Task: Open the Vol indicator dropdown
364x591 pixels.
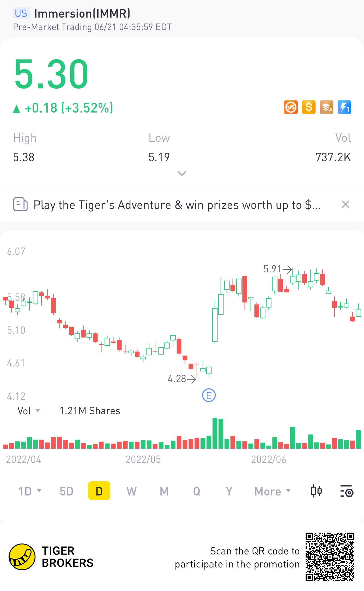Action: [x=29, y=411]
